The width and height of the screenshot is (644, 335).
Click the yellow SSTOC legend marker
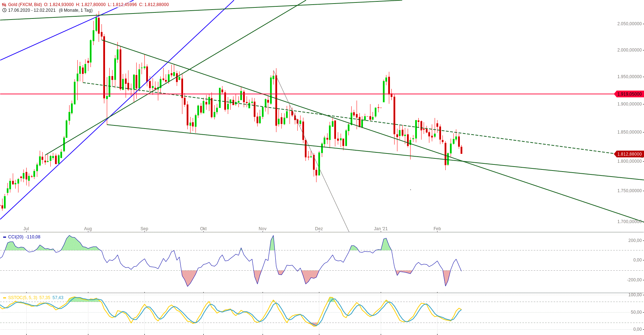pyautogui.click(x=4, y=298)
